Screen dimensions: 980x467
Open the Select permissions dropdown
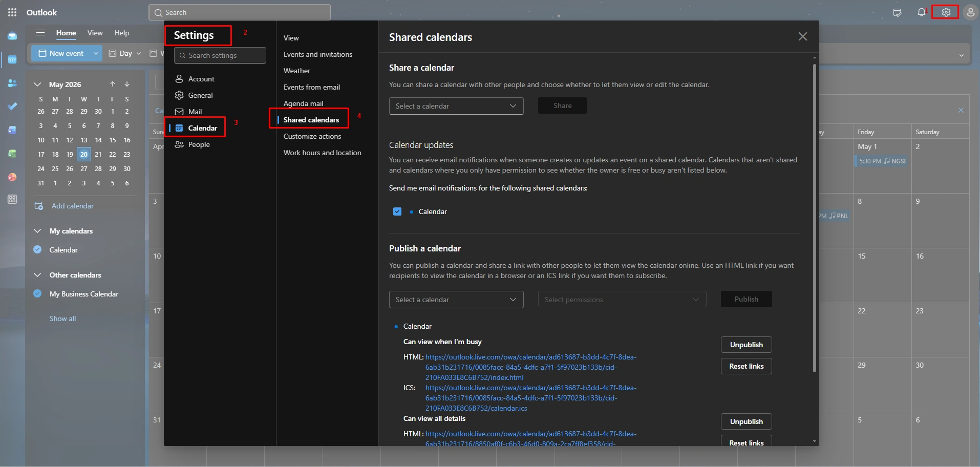pyautogui.click(x=622, y=300)
